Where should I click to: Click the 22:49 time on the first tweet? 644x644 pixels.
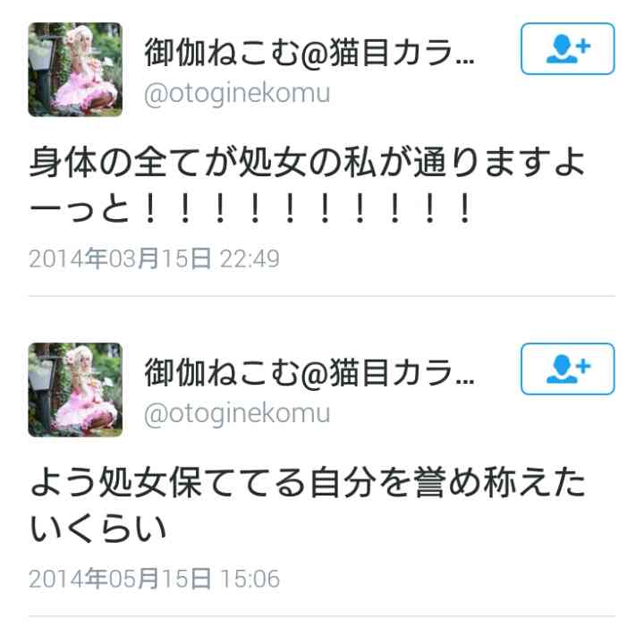(250, 258)
